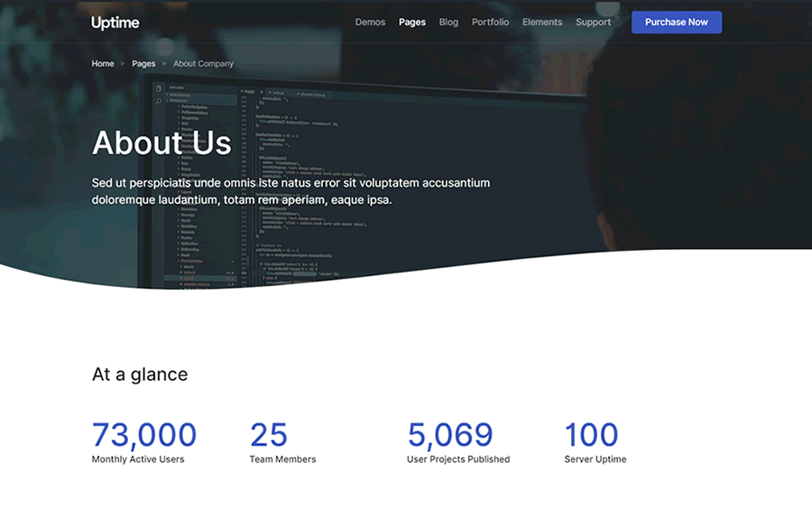
Task: Follow the Home breadcrumb link
Action: 103,64
